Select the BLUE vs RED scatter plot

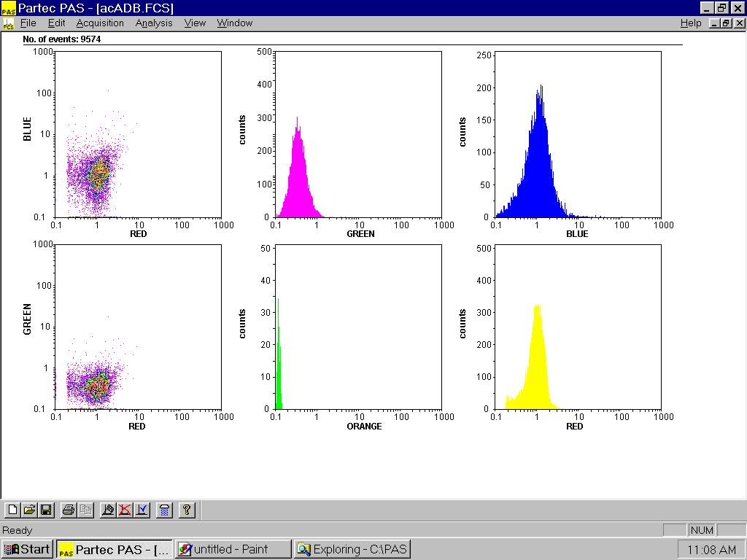click(139, 134)
